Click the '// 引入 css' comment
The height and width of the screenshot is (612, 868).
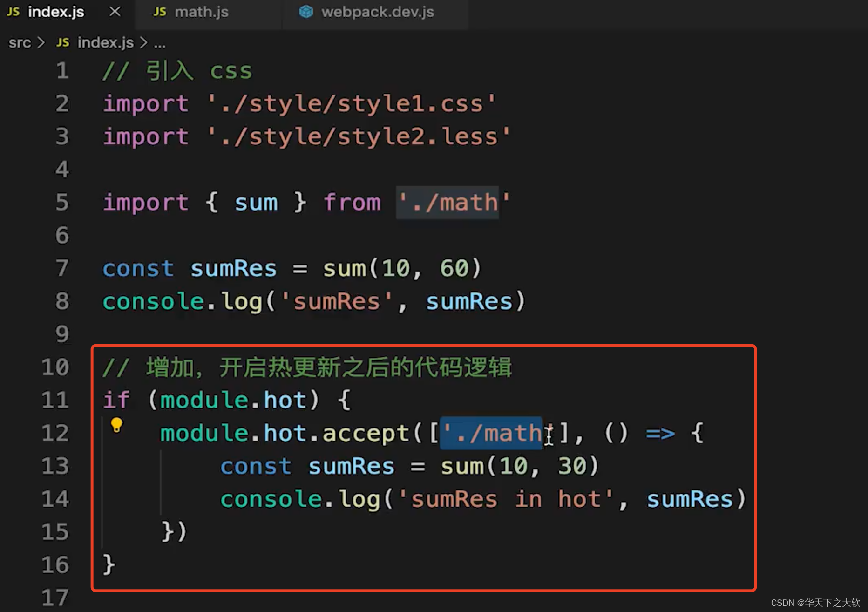coord(177,71)
